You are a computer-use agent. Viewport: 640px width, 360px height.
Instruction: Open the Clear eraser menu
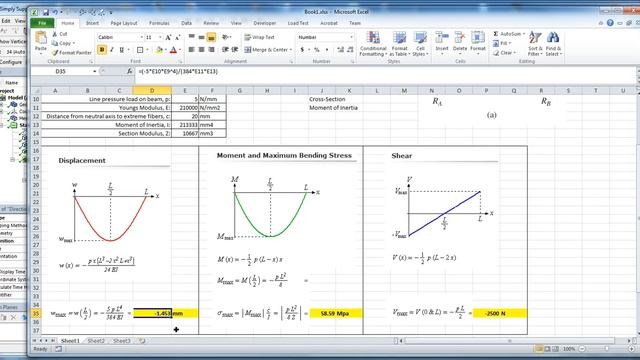point(504,53)
